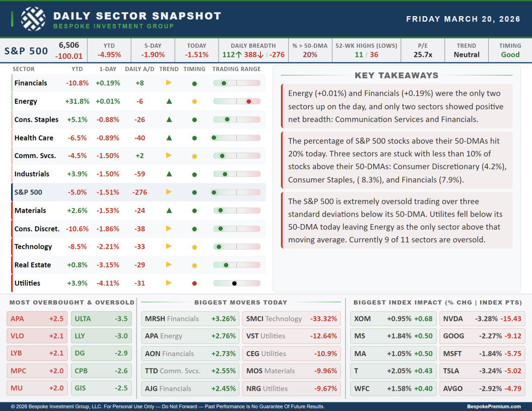Click the green up-trend triangle for Materials
This screenshot has height=411, width=532.
[x=169, y=211]
